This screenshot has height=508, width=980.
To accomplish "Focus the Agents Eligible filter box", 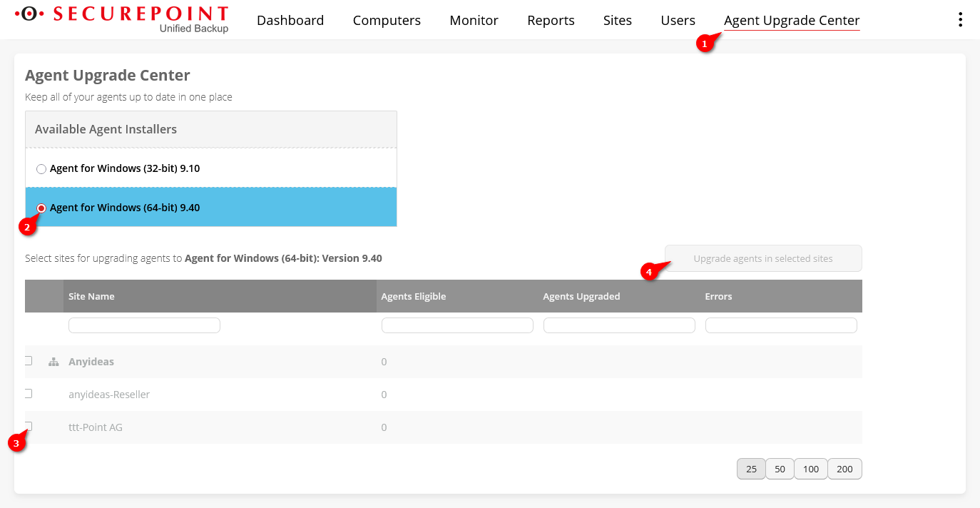I will 457,325.
